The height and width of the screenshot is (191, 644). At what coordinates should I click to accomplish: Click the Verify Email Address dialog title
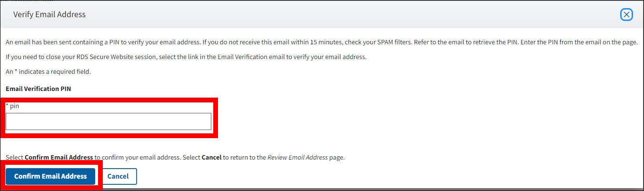[x=50, y=14]
